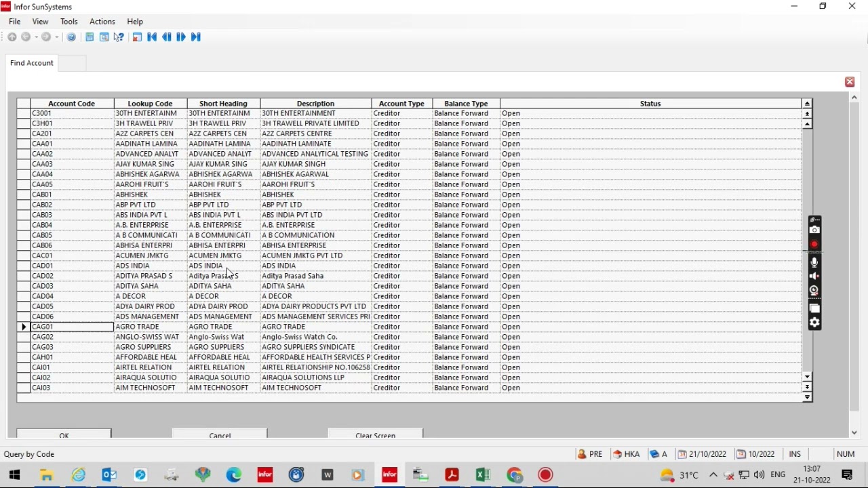Click the grid scroll-to-top arrow
The width and height of the screenshot is (868, 488).
pyautogui.click(x=808, y=104)
